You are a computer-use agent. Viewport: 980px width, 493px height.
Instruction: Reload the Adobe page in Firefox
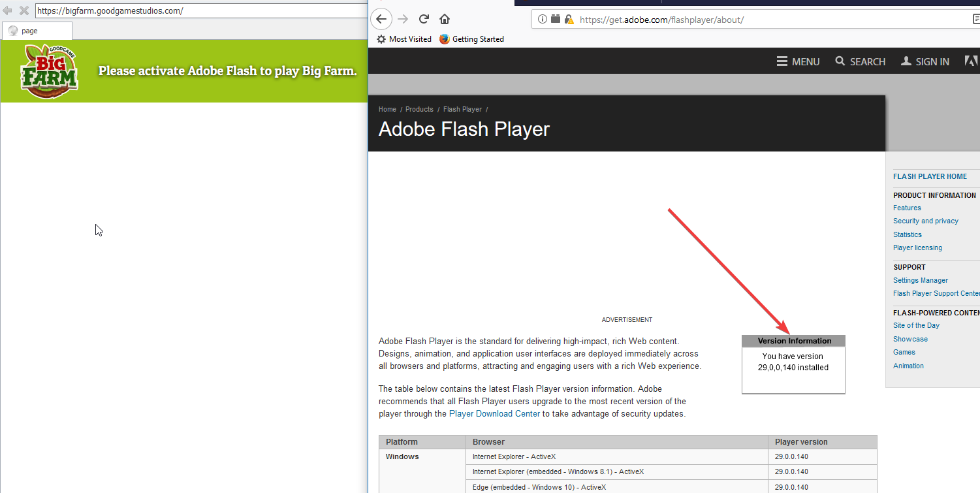pos(424,19)
